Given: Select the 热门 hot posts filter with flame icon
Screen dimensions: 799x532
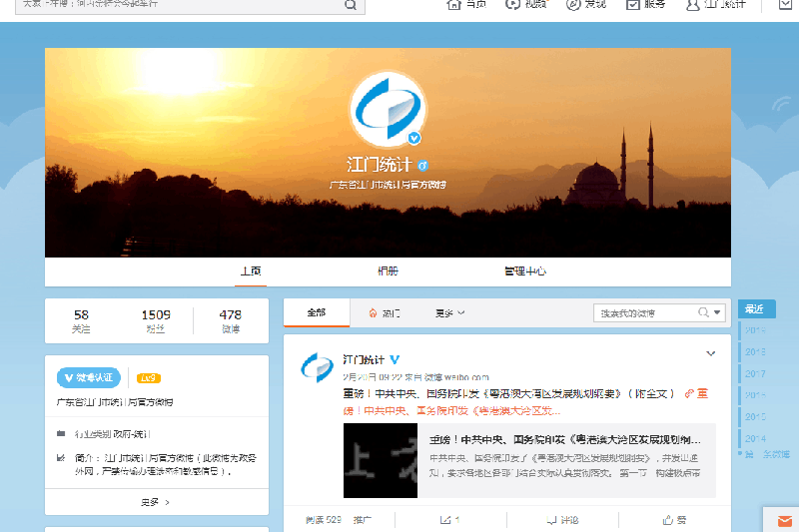Looking at the screenshot, I should [x=385, y=313].
